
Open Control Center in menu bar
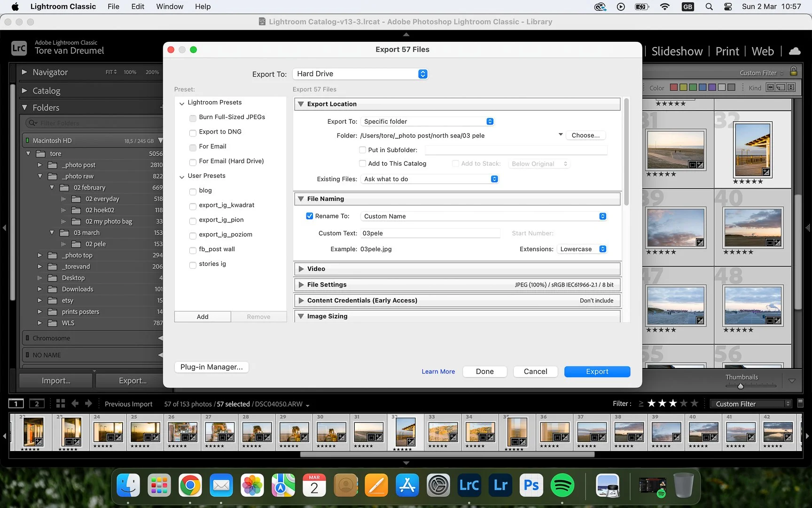[x=728, y=7]
